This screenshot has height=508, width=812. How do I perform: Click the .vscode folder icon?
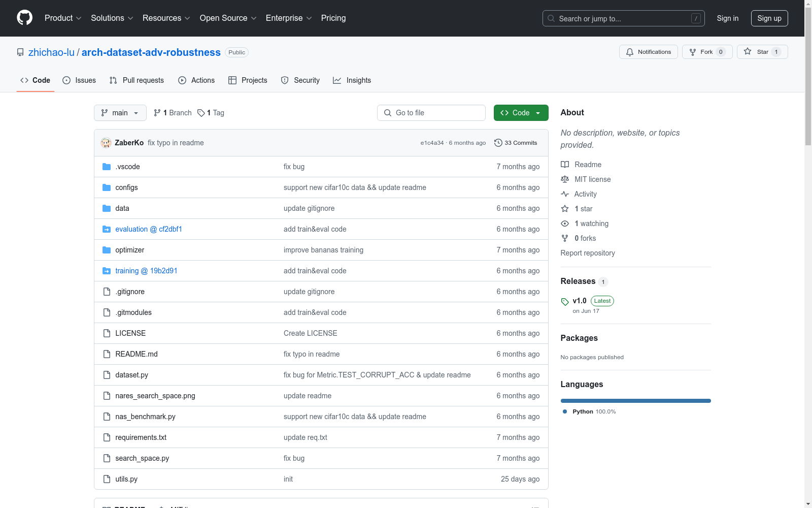[x=107, y=167]
